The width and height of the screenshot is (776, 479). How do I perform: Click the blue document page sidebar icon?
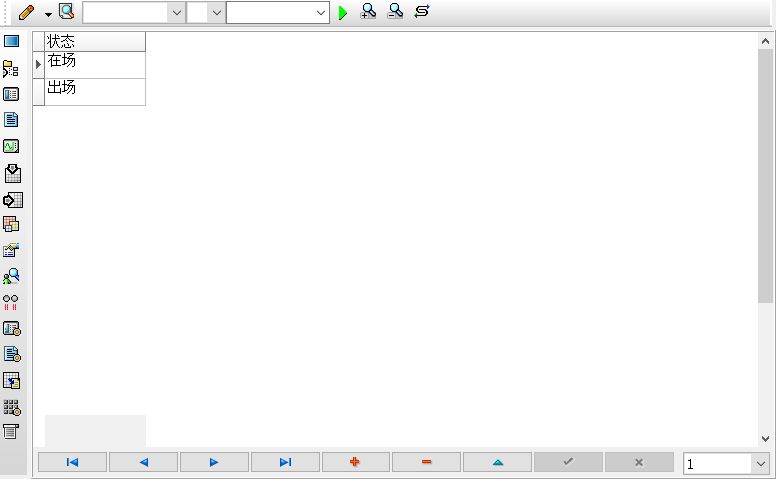[x=11, y=119]
